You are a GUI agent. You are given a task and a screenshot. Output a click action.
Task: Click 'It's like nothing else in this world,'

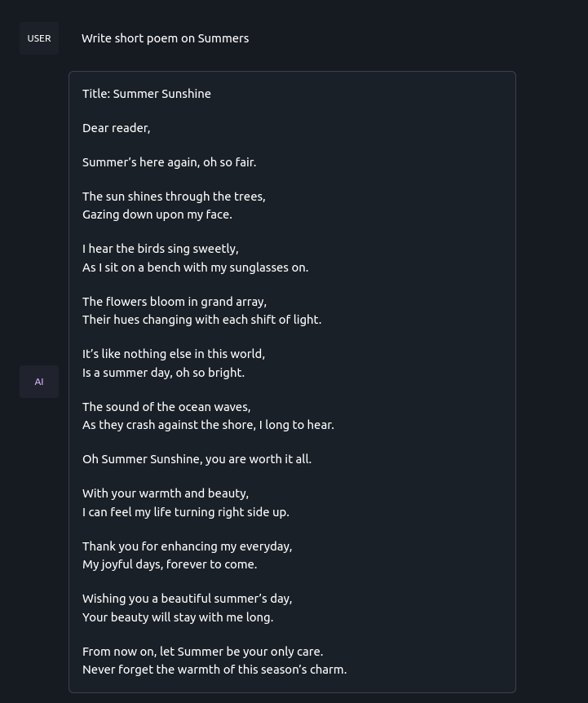tap(174, 354)
